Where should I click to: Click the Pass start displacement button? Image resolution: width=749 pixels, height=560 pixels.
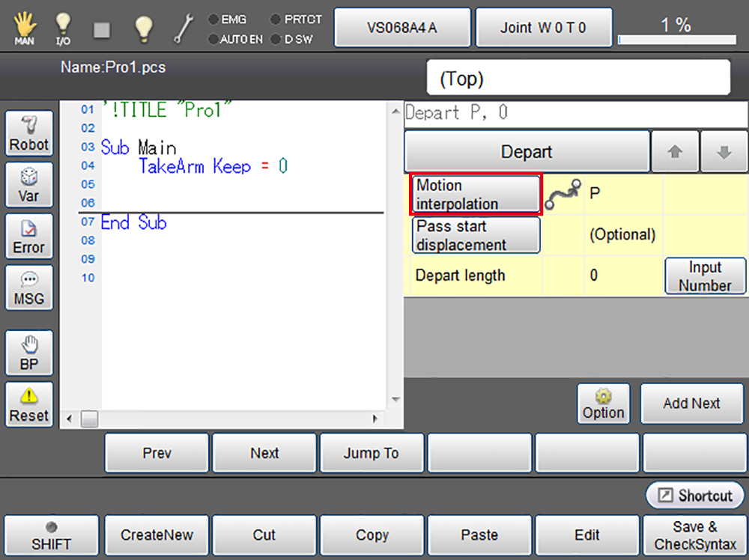click(x=476, y=235)
